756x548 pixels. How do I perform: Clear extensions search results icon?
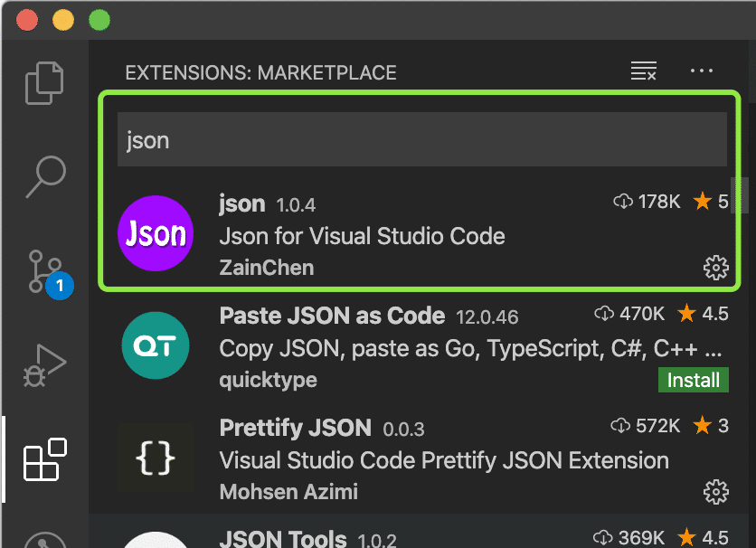coord(644,71)
